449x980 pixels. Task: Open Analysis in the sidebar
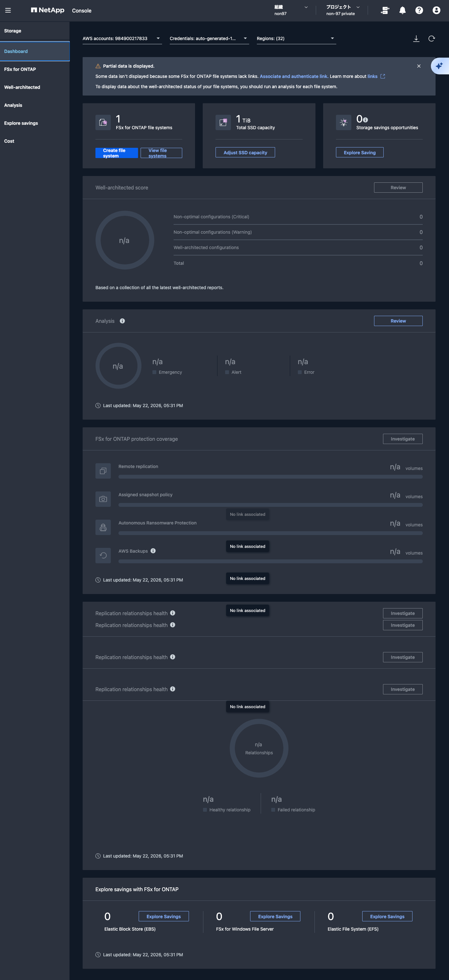pyautogui.click(x=35, y=105)
